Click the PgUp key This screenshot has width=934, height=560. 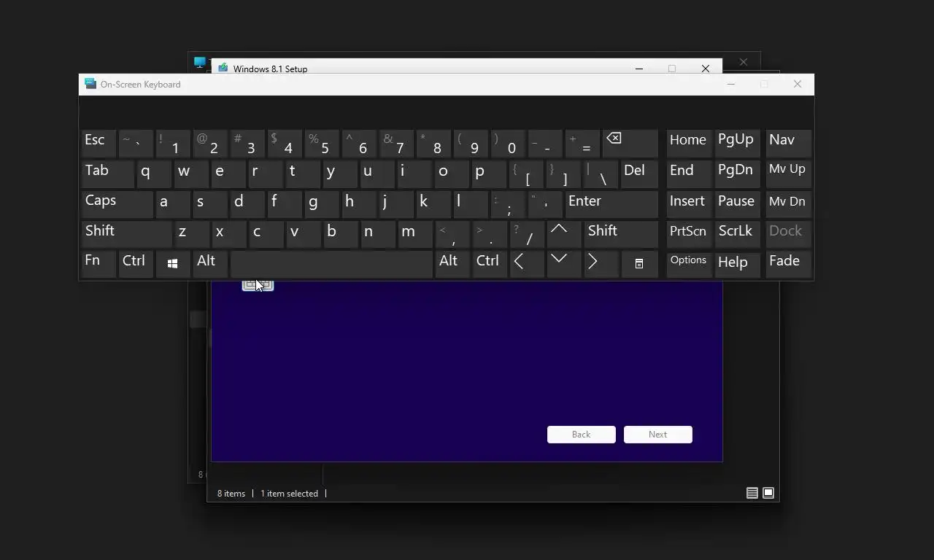pos(737,144)
